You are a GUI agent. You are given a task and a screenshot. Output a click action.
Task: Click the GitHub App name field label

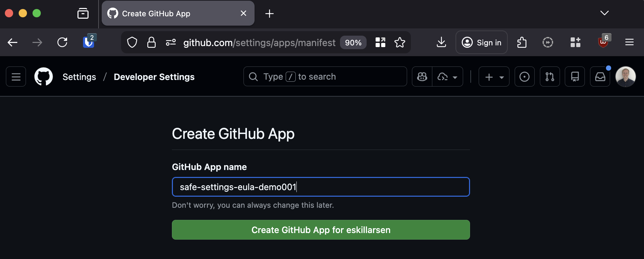(209, 167)
